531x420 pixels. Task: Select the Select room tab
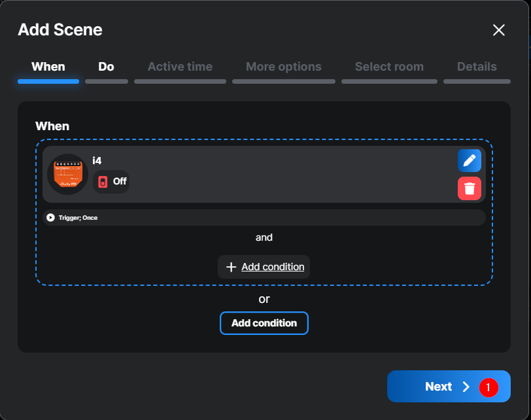tap(389, 67)
